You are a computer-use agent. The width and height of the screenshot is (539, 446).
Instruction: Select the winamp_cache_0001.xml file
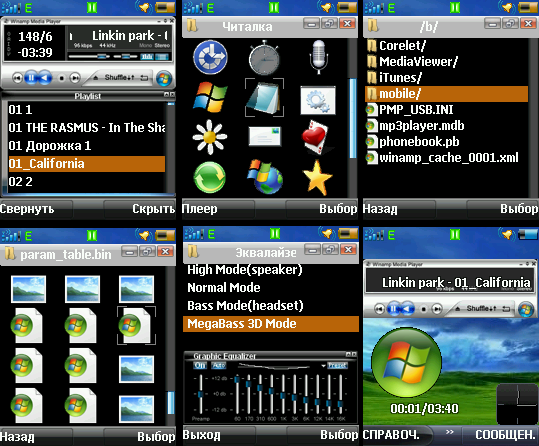click(x=446, y=157)
